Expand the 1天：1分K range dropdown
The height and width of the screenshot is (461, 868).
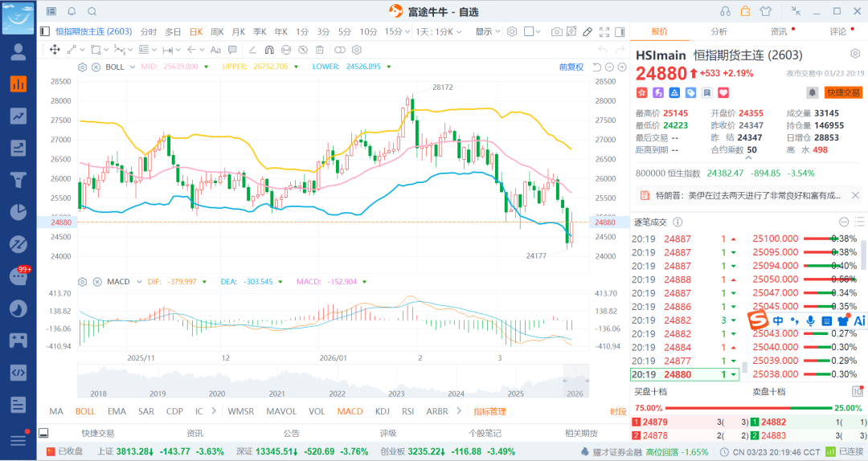[x=440, y=31]
